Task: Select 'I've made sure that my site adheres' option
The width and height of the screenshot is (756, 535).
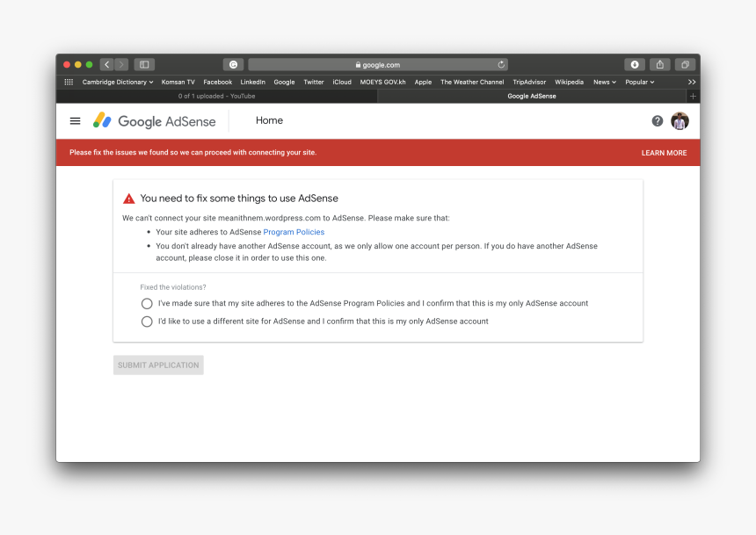Action: (147, 304)
